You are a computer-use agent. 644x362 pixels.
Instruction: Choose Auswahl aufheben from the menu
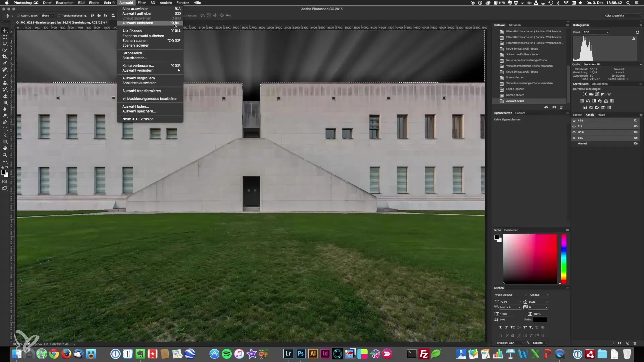point(150,14)
